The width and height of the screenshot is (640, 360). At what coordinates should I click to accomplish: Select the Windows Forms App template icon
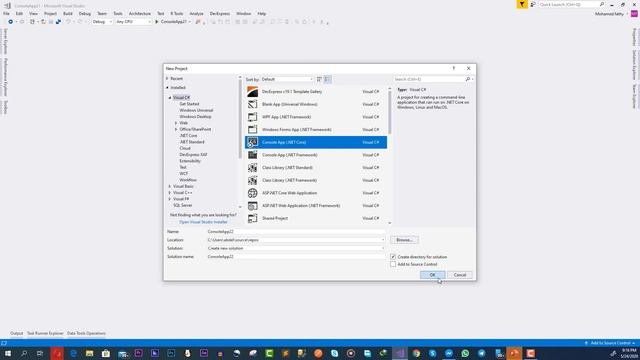(x=253, y=130)
